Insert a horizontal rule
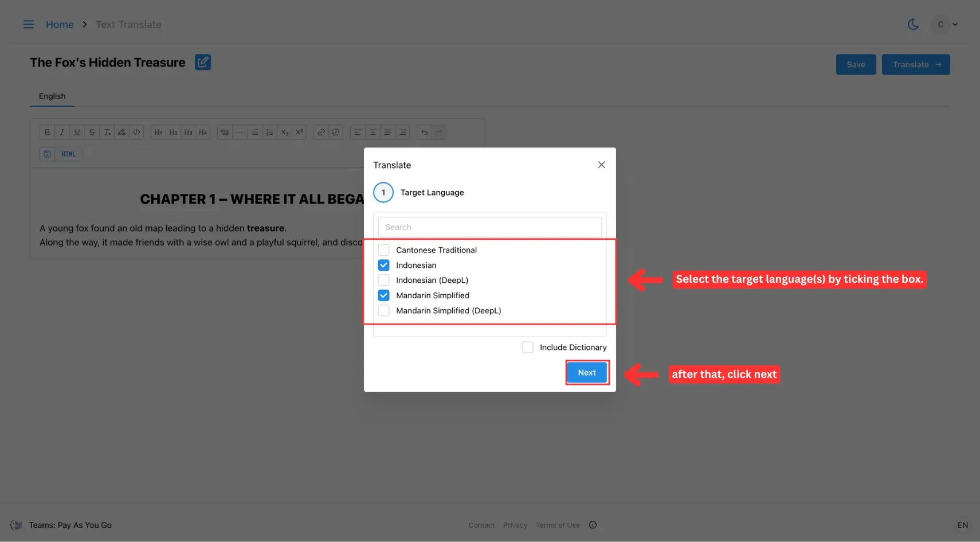The width and height of the screenshot is (980, 542). coord(240,132)
